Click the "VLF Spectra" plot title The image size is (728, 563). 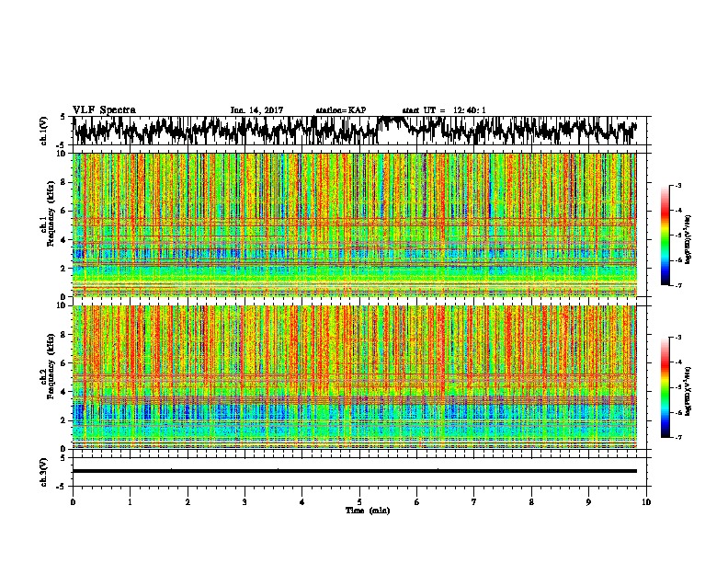[104, 110]
